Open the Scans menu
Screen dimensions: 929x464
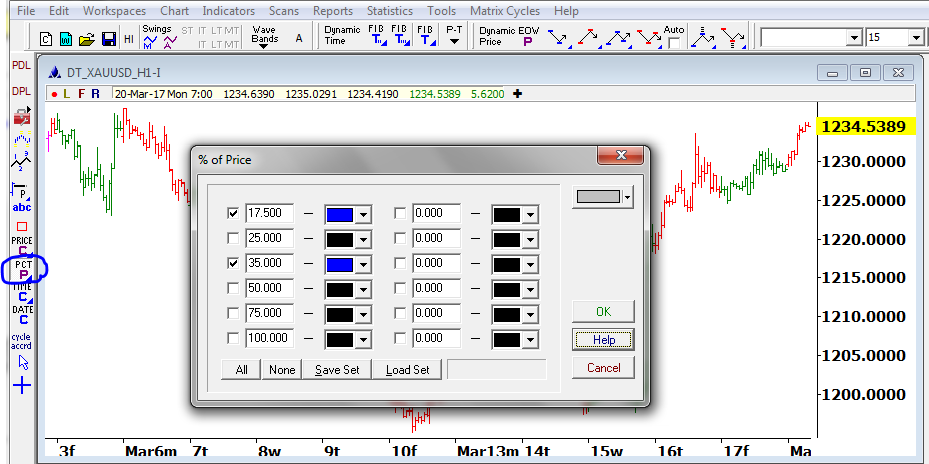coord(284,11)
